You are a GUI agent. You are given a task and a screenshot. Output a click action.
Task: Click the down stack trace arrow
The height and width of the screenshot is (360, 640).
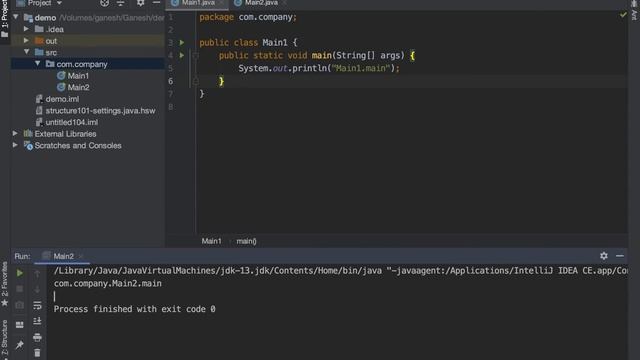point(37,289)
